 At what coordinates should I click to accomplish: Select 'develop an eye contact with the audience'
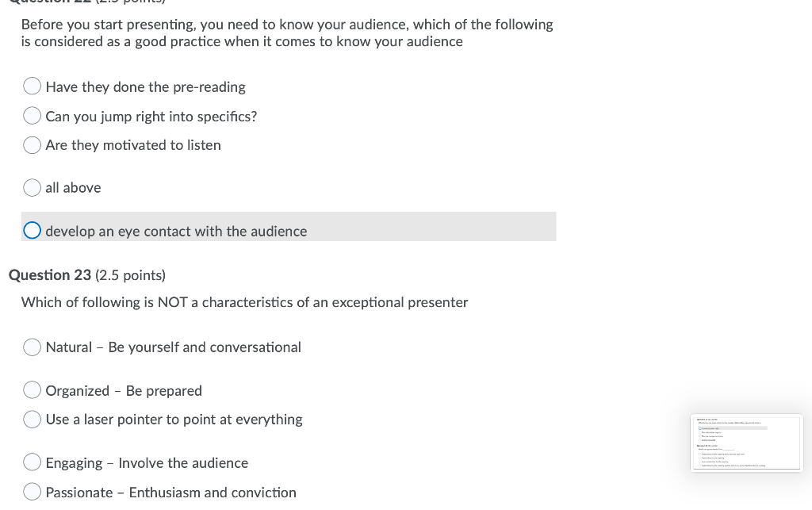click(x=32, y=230)
